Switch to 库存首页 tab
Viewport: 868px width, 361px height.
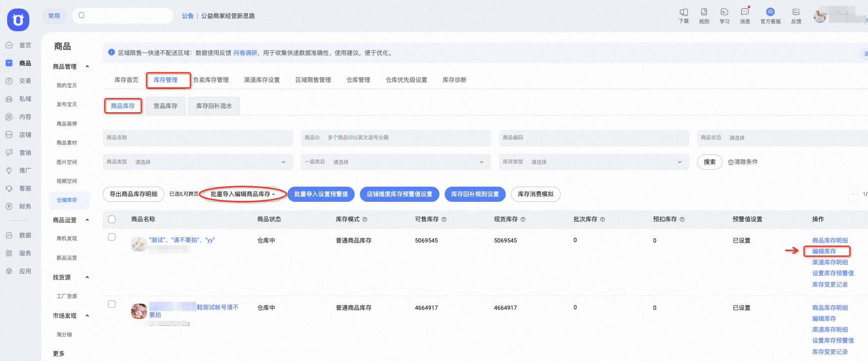[x=126, y=80]
